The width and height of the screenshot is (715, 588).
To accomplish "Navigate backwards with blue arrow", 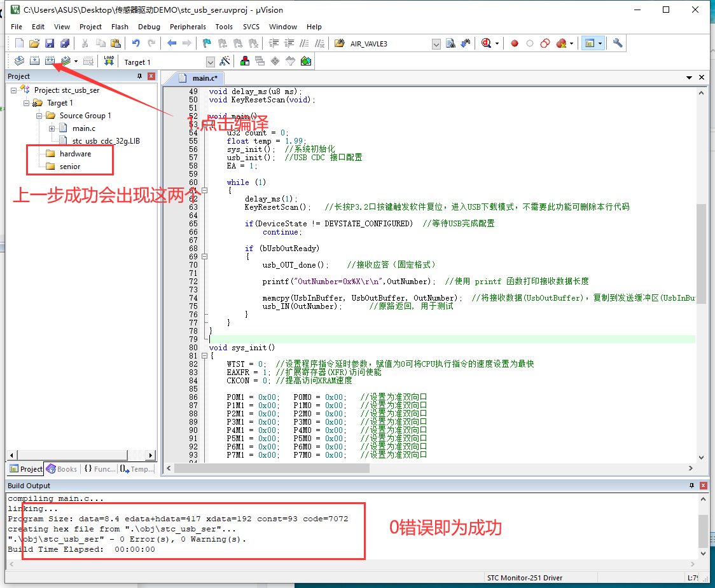I will coord(172,43).
